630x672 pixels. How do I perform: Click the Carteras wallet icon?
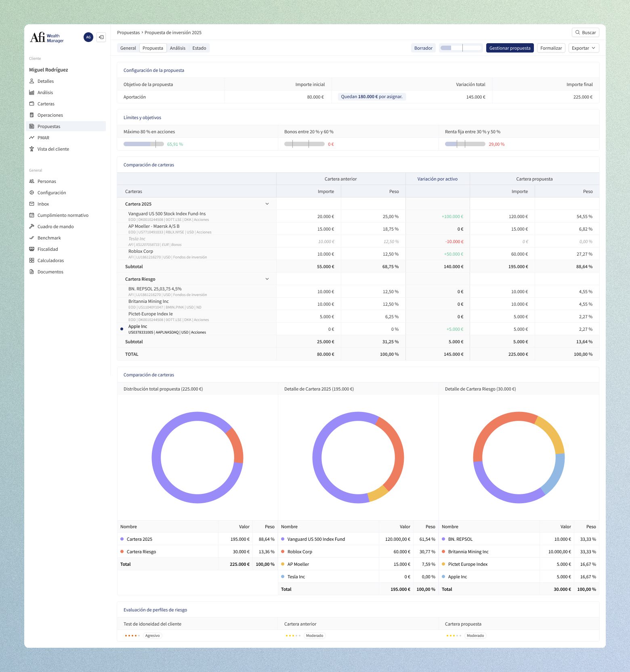31,104
